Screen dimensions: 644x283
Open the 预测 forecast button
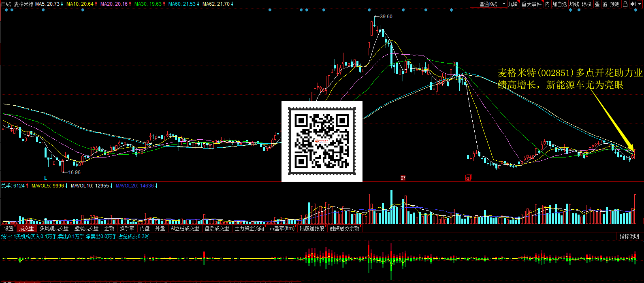tap(615, 4)
